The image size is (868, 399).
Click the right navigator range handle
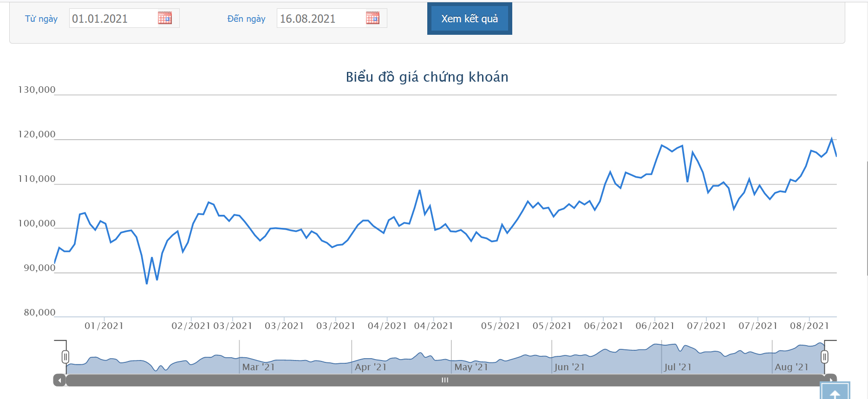click(824, 357)
